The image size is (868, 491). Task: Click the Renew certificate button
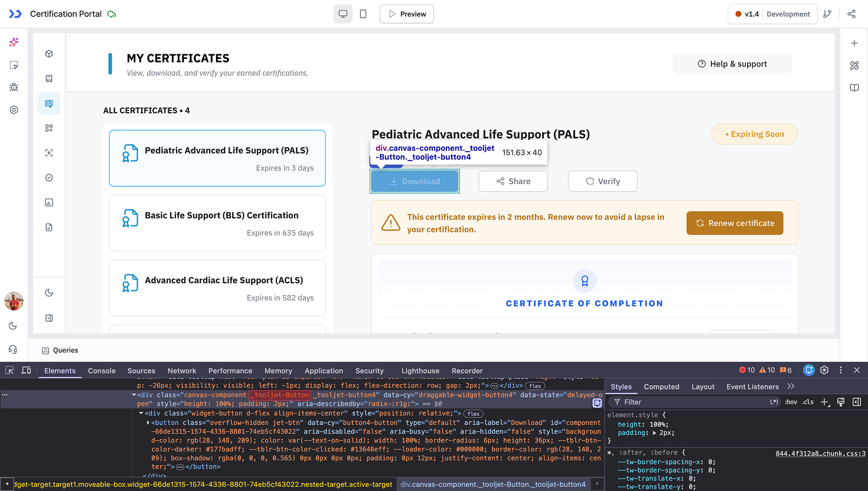click(735, 223)
